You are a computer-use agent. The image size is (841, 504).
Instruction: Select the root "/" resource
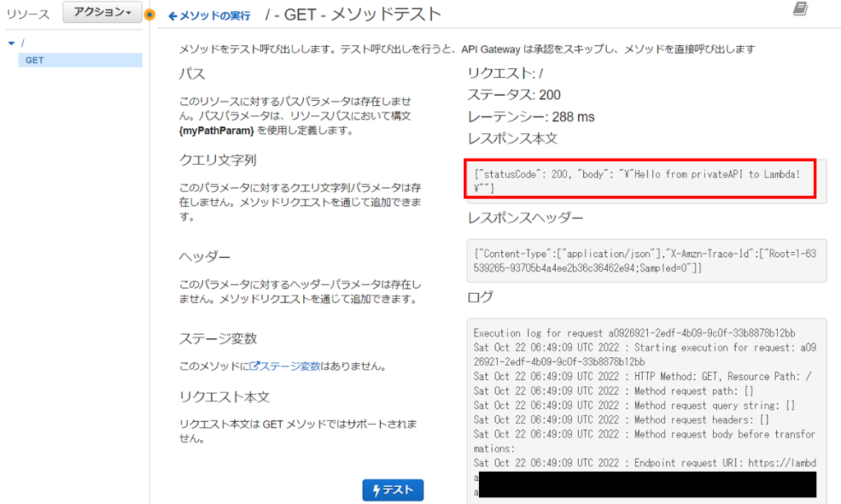[22, 44]
